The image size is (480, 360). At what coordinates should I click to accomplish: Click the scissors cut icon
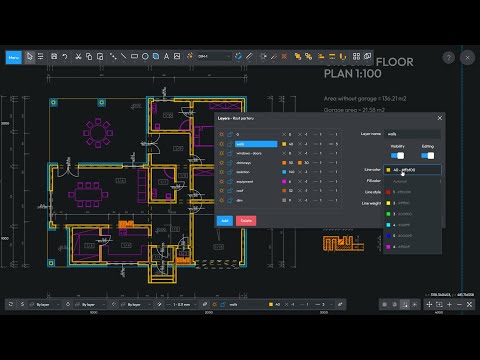click(x=78, y=56)
